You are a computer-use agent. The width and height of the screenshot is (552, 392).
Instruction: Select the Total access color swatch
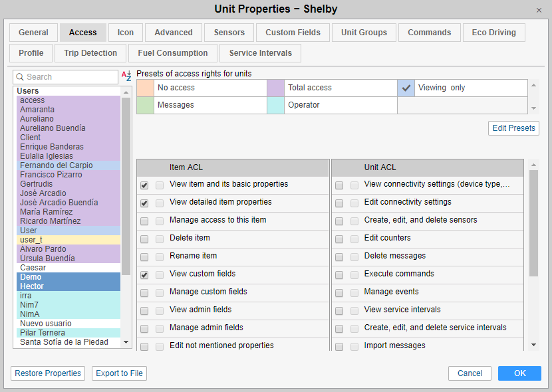coord(276,88)
